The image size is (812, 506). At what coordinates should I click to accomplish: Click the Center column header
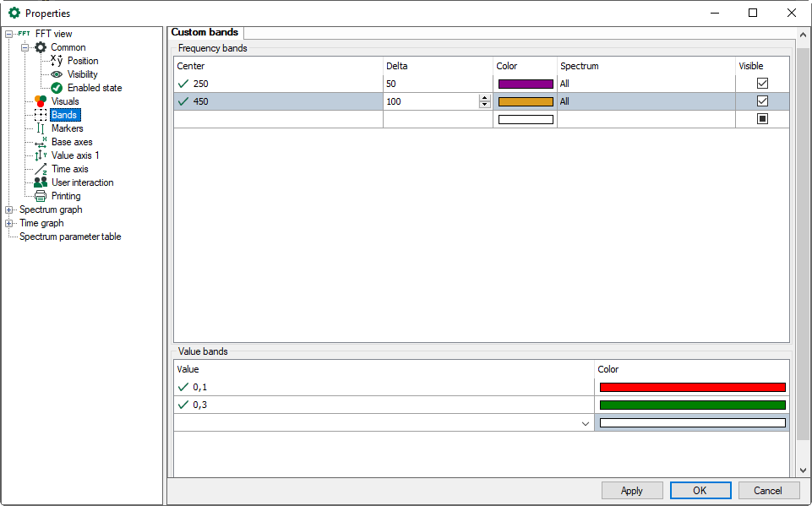tap(279, 66)
